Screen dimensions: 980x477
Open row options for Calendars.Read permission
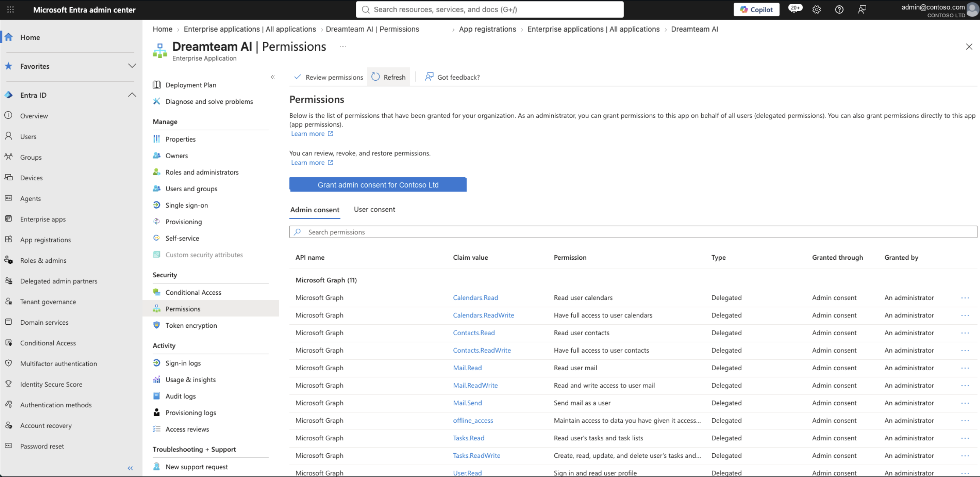965,298
